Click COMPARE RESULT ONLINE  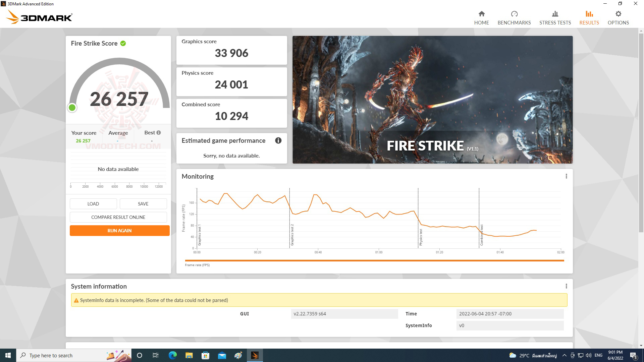click(118, 217)
